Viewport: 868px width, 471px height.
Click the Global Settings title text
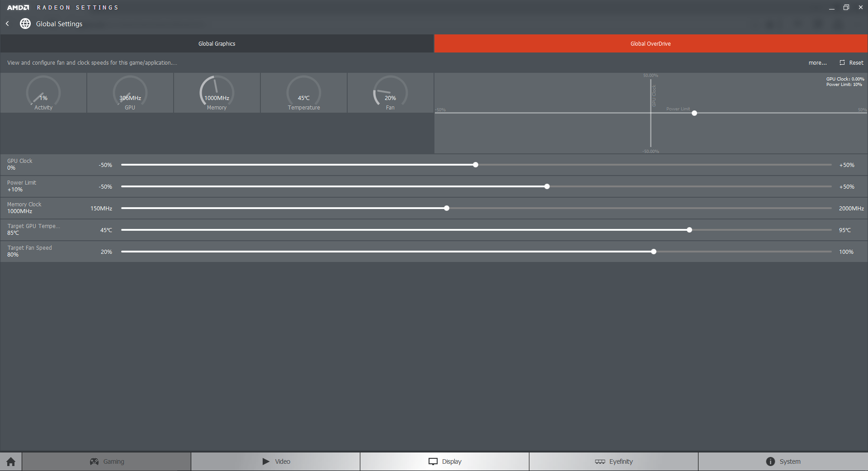point(59,24)
